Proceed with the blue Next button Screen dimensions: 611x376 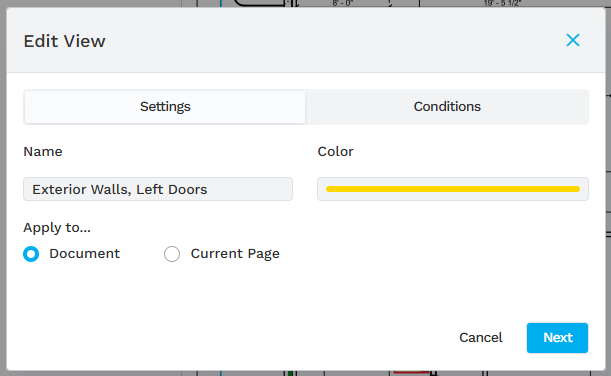pos(557,338)
